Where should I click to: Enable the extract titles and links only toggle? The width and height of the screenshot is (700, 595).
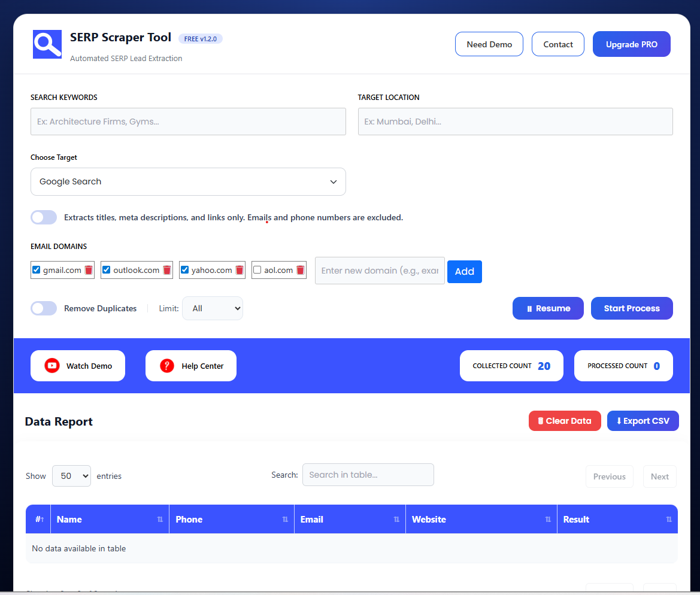[43, 217]
